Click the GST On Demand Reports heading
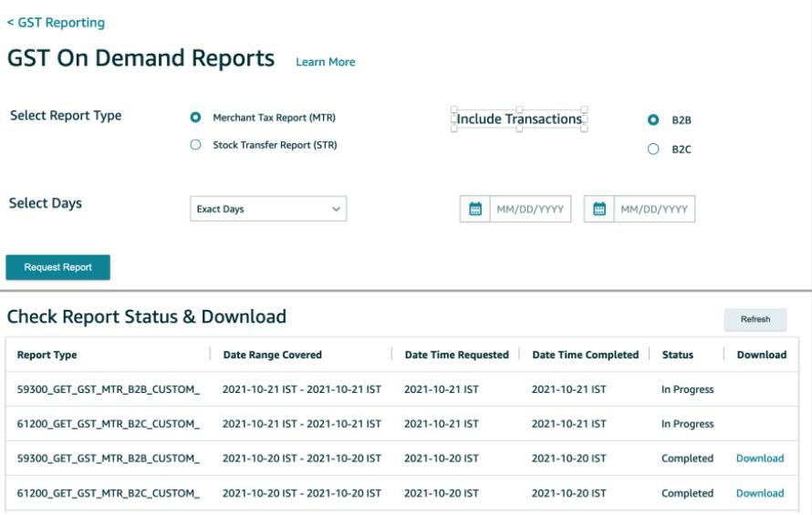The image size is (812, 515). [141, 58]
